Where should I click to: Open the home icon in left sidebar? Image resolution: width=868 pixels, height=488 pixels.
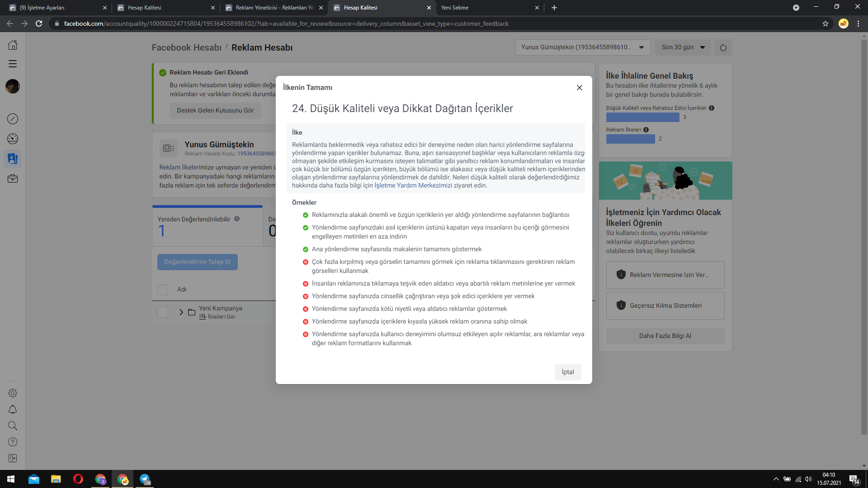coord(13,45)
